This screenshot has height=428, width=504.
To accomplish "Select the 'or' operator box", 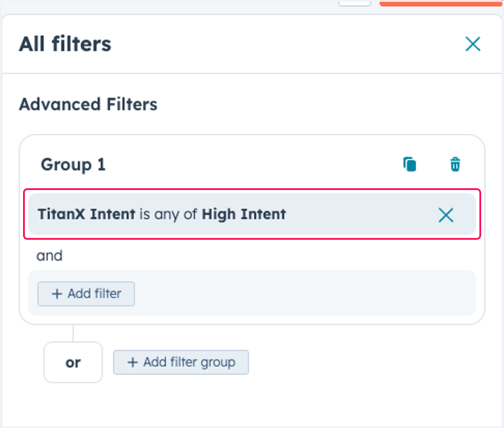I will pos(73,362).
